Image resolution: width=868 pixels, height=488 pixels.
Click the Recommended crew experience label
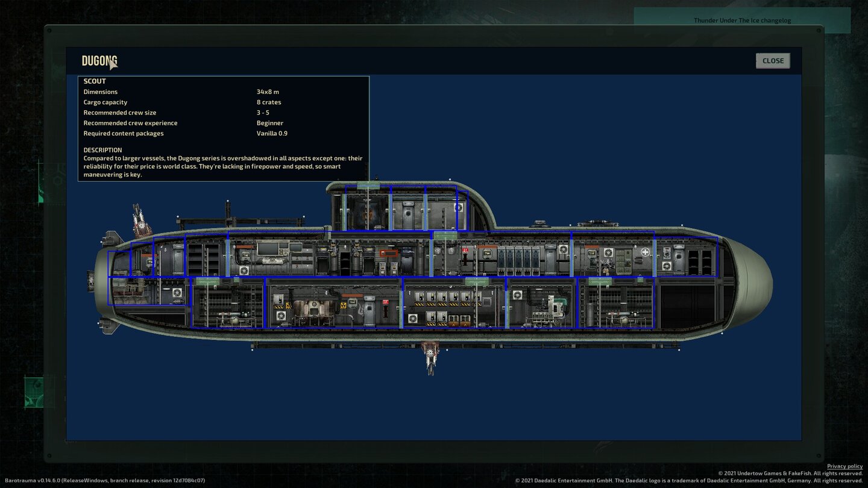click(x=130, y=123)
